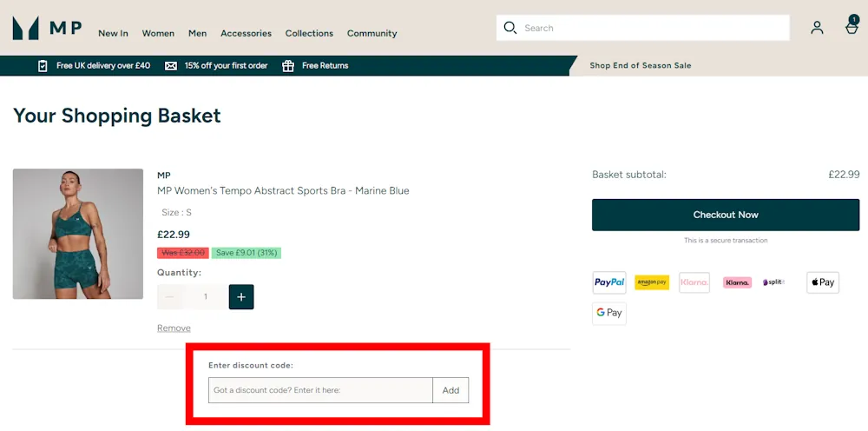The width and height of the screenshot is (868, 431).
Task: Click the MP brand name above product title
Action: (x=164, y=176)
